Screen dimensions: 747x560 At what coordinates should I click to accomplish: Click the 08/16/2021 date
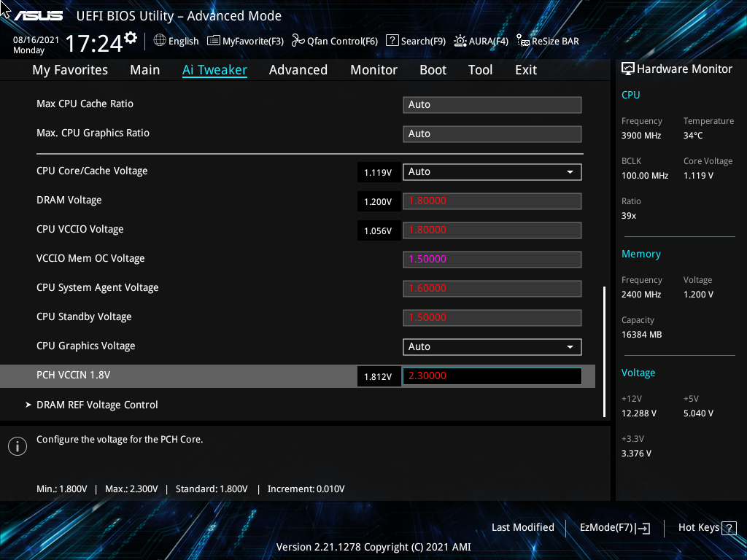click(x=36, y=40)
